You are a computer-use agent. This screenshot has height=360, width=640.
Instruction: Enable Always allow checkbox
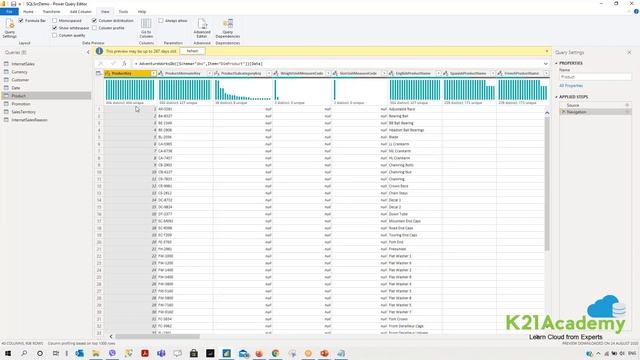pyautogui.click(x=161, y=20)
